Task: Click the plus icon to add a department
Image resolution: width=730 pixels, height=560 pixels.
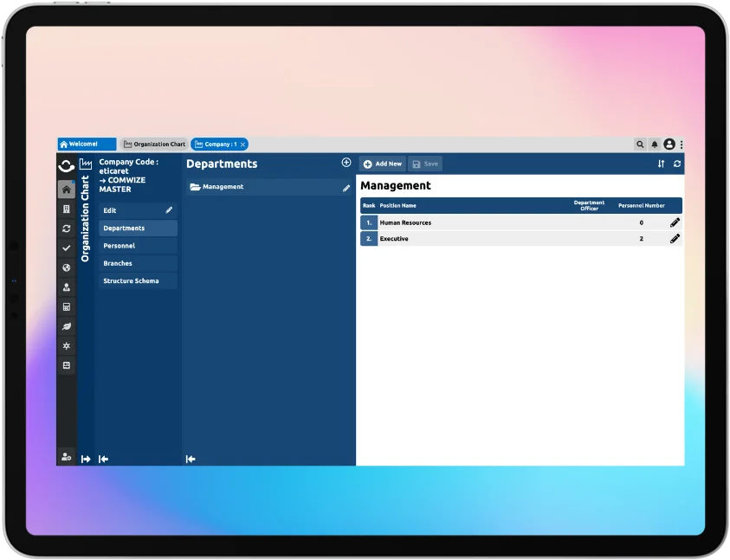Action: point(346,162)
